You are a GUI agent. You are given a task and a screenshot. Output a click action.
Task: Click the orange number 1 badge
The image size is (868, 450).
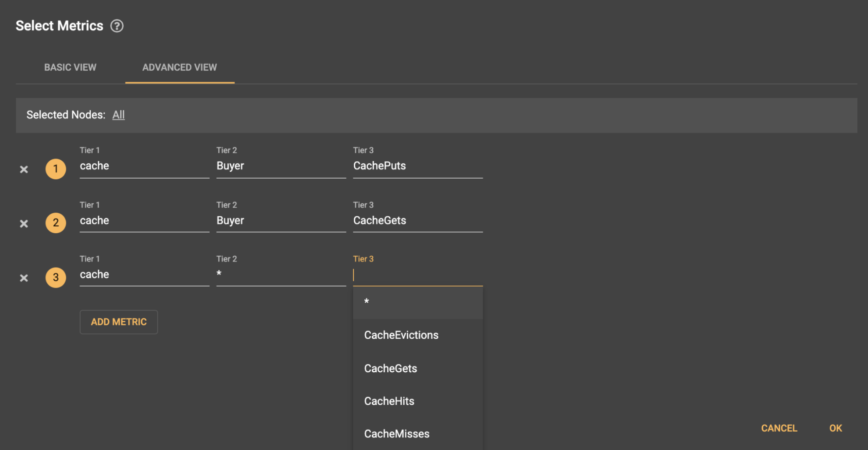pos(56,169)
